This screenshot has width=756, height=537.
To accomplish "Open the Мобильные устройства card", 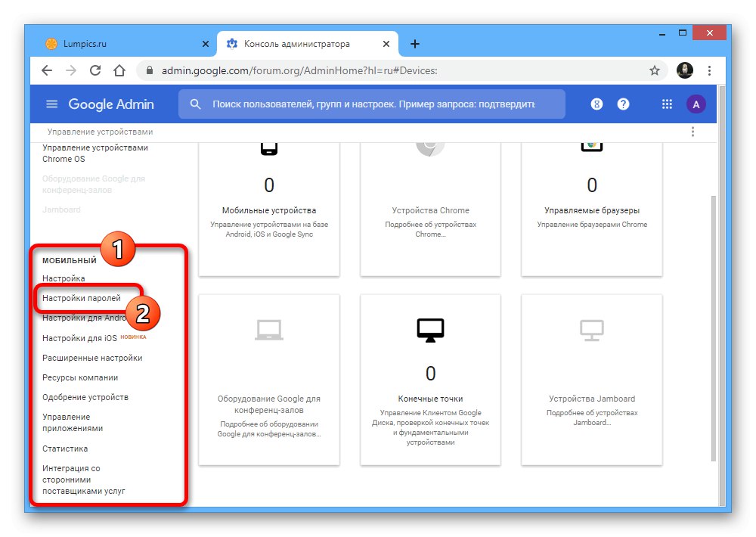I will click(269, 210).
